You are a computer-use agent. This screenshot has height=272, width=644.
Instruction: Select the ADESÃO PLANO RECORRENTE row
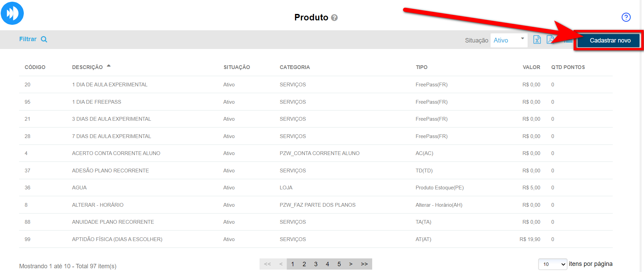pos(110,171)
